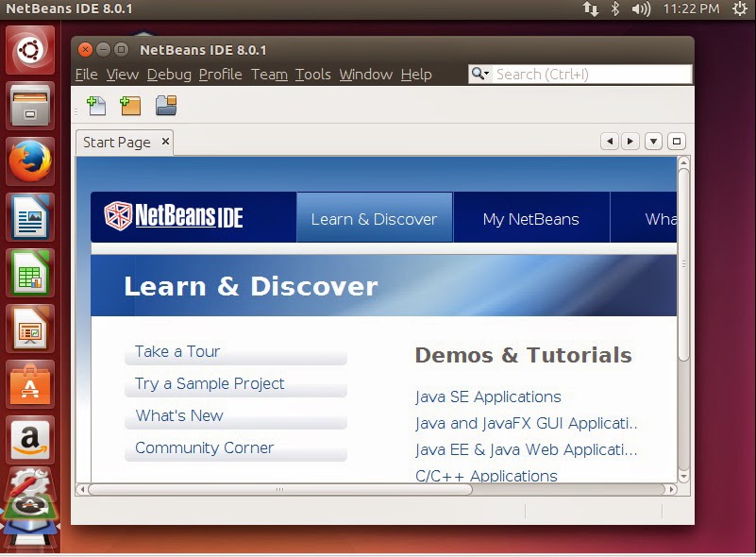
Task: Open Java EE & Java Web Applications link
Action: click(527, 449)
